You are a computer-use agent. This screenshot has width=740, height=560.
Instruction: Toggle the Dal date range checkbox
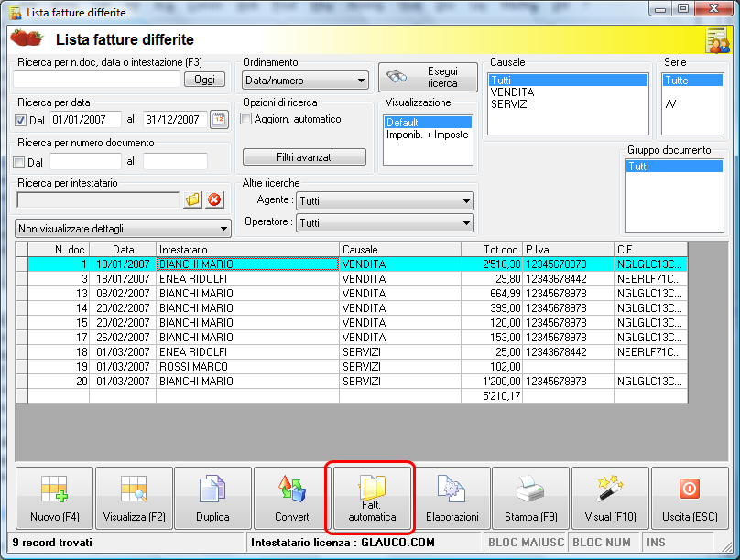tap(21, 120)
